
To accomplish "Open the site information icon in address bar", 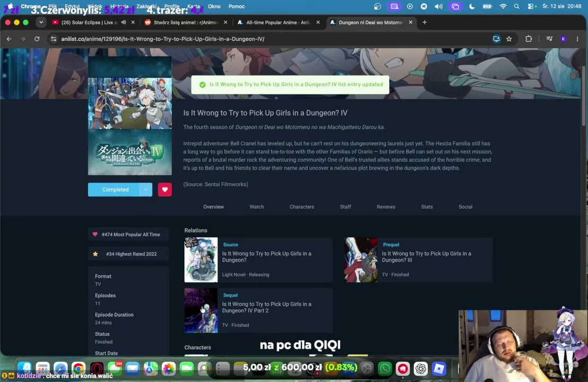I will 54,39.
